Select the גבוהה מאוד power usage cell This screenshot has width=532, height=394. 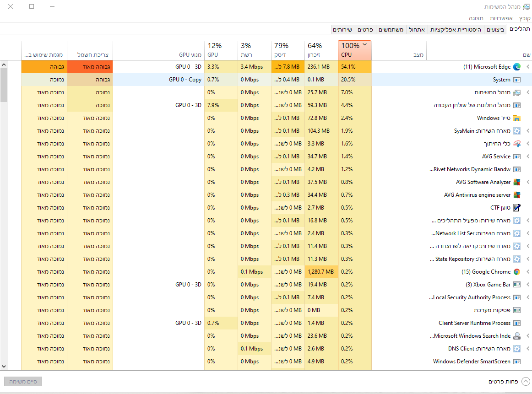tap(90, 67)
